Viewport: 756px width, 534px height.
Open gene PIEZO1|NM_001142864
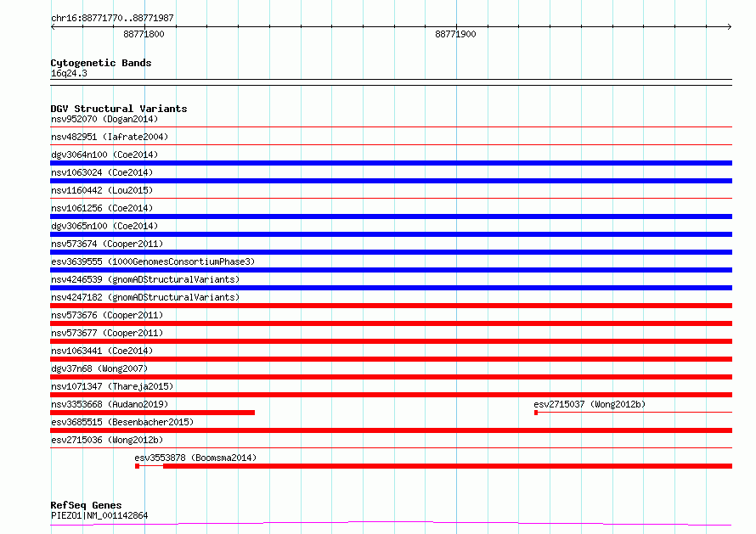coord(99,515)
